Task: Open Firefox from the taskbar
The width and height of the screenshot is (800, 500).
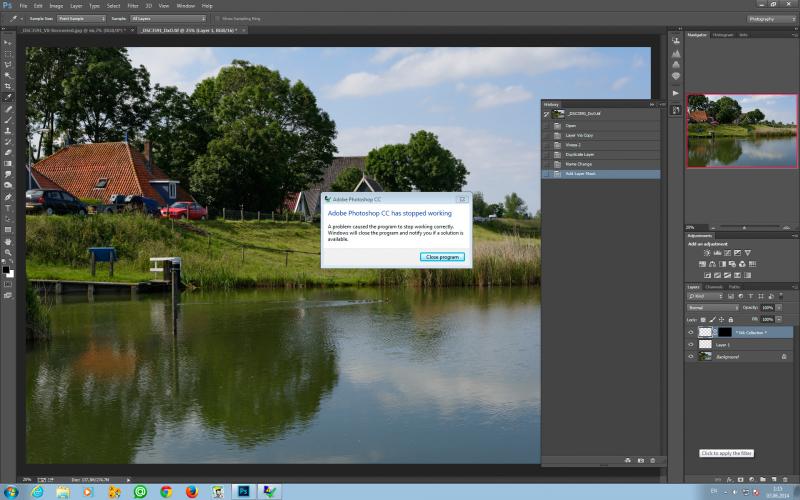Action: (192, 492)
